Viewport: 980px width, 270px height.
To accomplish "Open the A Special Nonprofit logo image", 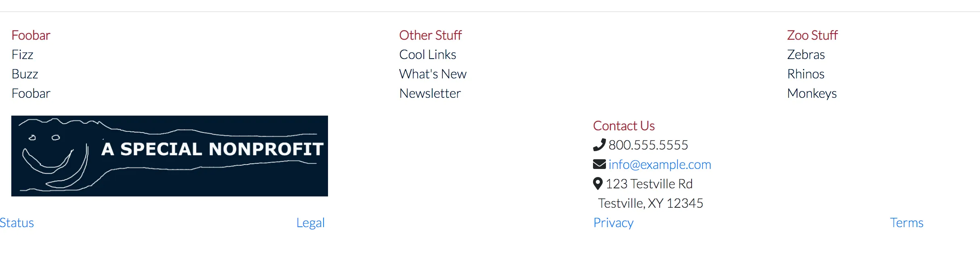I will click(170, 156).
